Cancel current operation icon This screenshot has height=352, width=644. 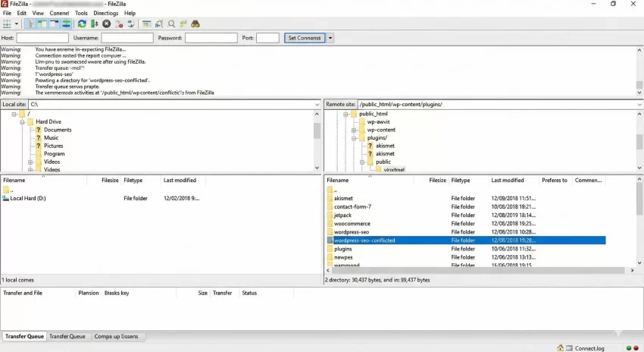106,24
